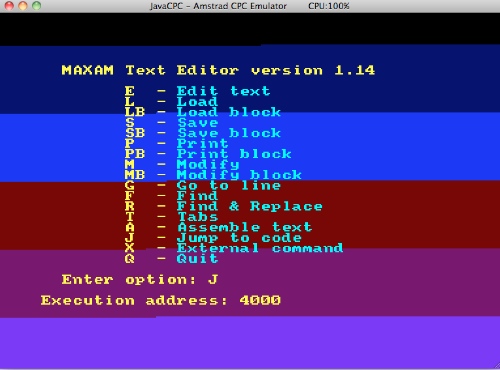Choose the 'Jump to code' option

tap(239, 238)
